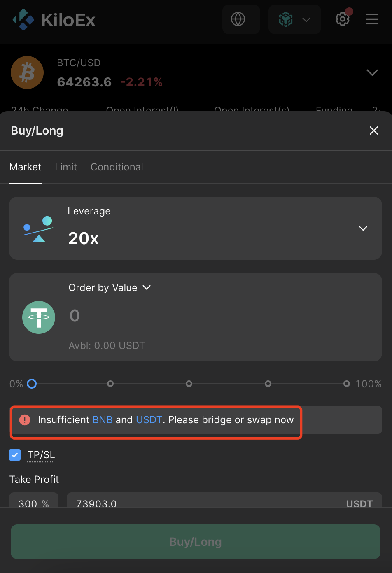The height and width of the screenshot is (573, 392).
Task: Click the Tether USDT icon
Action: pyautogui.click(x=39, y=317)
